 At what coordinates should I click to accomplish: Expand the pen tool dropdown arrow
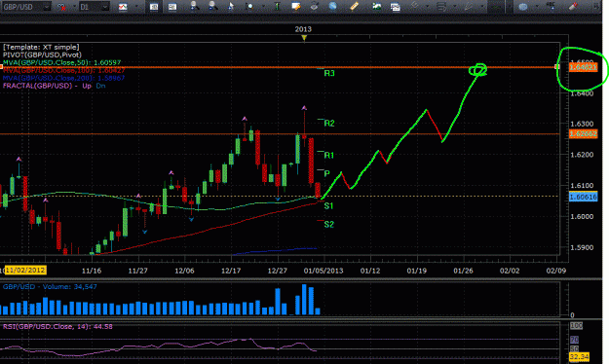tap(482, 7)
